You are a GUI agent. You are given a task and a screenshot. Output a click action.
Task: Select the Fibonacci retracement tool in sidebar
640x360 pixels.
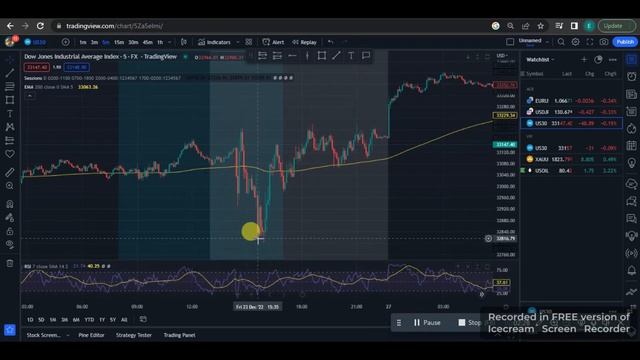pyautogui.click(x=10, y=87)
